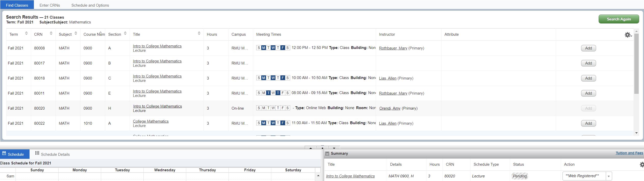Sort results by CRN column arrows
The width and height of the screenshot is (644, 181).
(51, 33)
